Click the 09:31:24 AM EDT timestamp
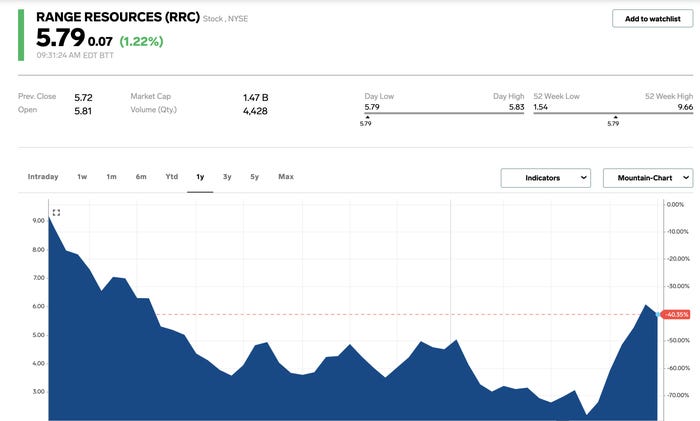700x421 pixels. pyautogui.click(x=75, y=55)
